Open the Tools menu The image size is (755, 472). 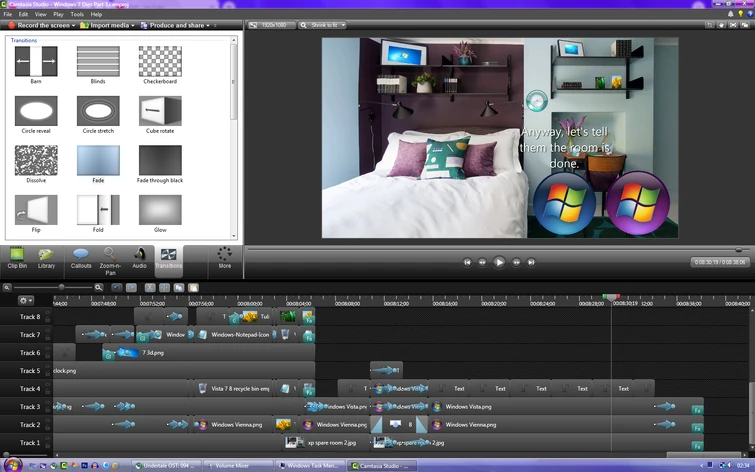coord(77,14)
